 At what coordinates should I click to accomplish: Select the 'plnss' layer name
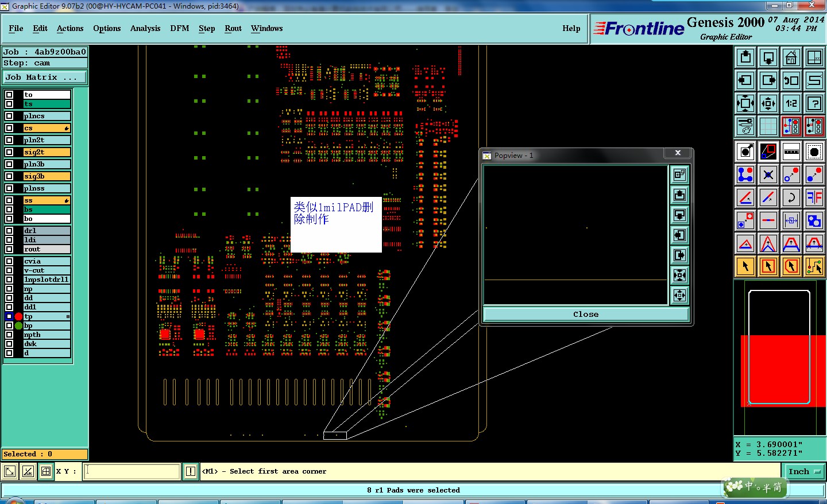[x=47, y=188]
